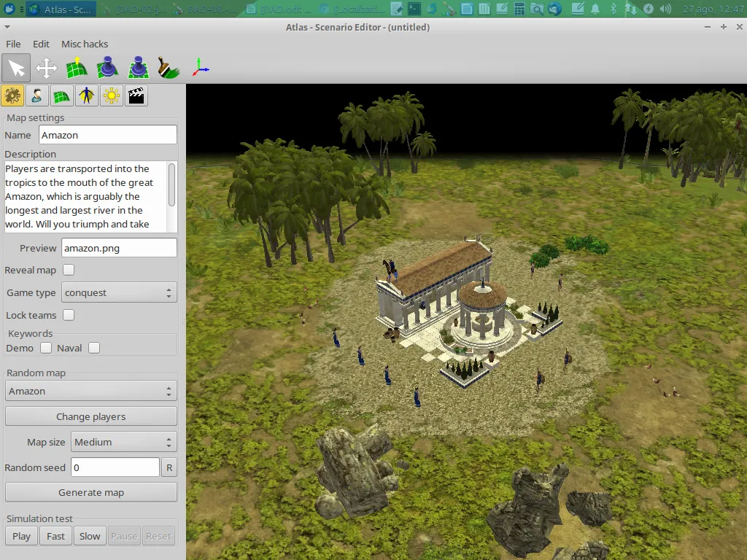Open the Object panel figure icon
The image size is (747, 560).
(86, 96)
